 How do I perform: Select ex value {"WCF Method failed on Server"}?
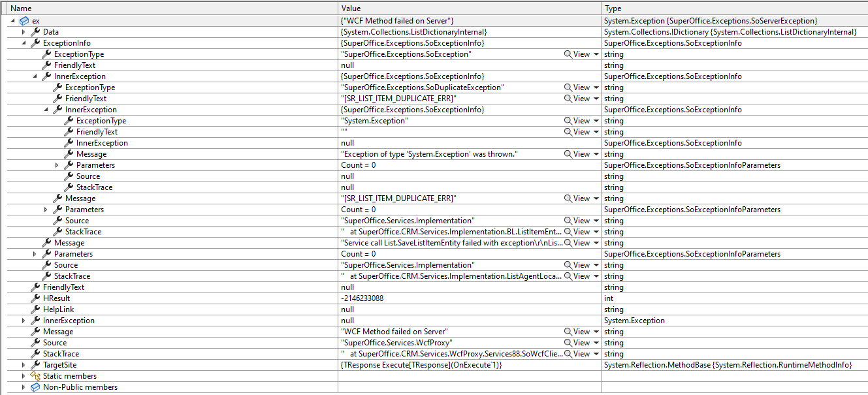point(397,21)
